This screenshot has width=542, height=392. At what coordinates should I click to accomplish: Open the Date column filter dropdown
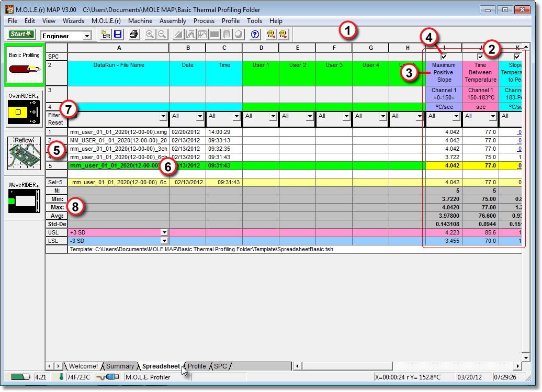(200, 117)
